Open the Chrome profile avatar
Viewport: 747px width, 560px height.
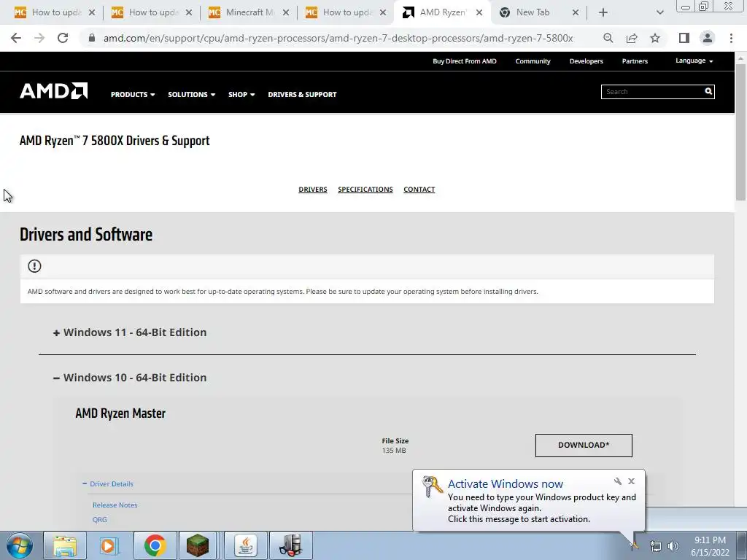[708, 38]
